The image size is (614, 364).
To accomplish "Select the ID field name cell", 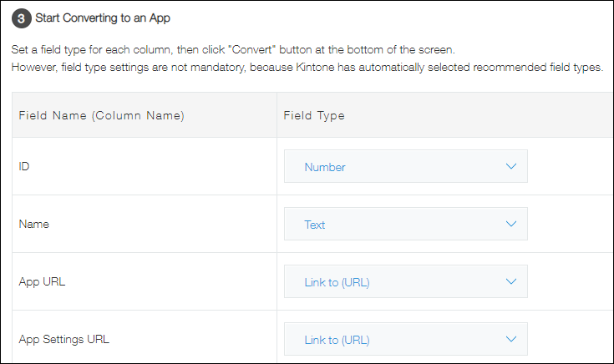I will coord(25,166).
